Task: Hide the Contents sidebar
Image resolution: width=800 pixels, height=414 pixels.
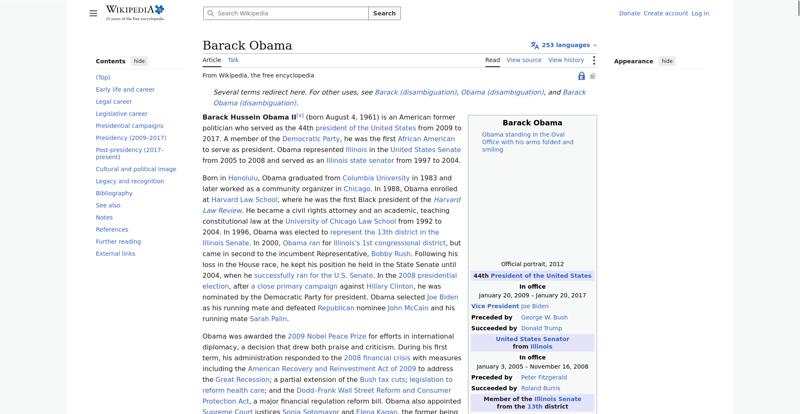Action: [139, 61]
